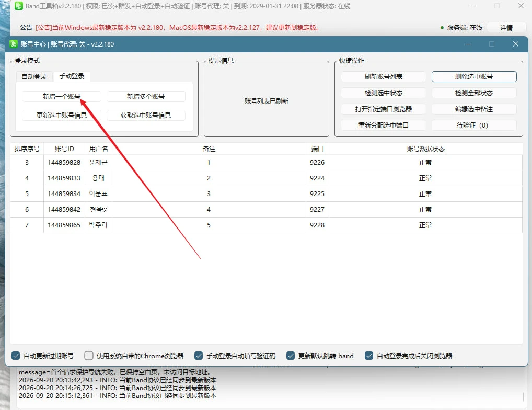Click the 账号列表已刷新 hint message
The image size is (532, 410).
pyautogui.click(x=267, y=101)
